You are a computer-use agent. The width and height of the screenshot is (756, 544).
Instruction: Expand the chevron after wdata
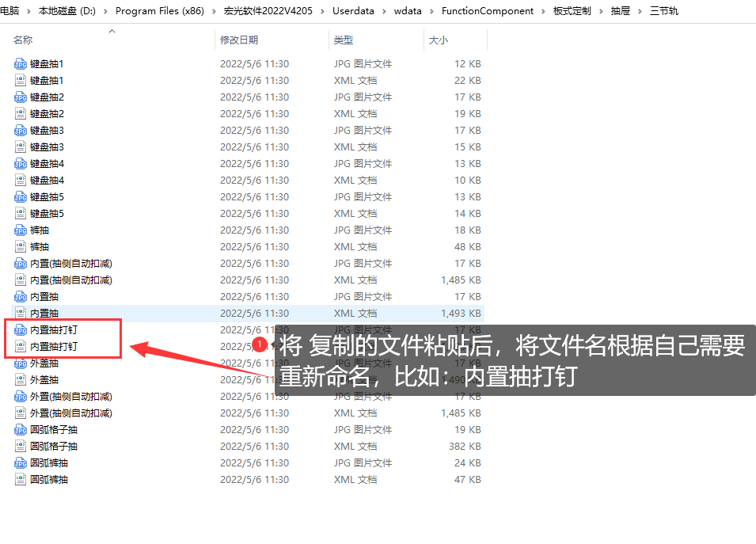[431, 11]
